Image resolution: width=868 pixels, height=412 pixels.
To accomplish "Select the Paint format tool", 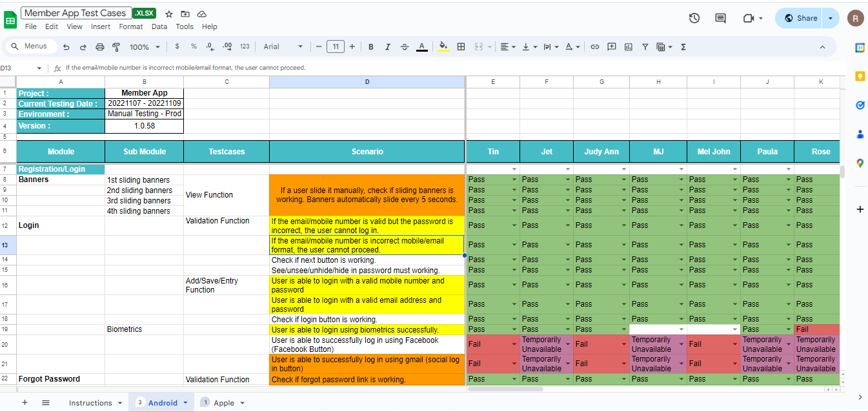I will click(x=116, y=47).
